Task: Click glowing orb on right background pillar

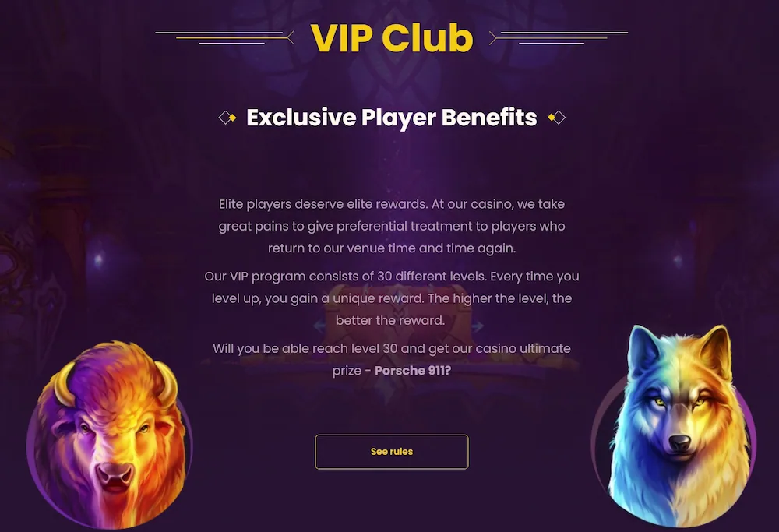Action: [x=679, y=260]
